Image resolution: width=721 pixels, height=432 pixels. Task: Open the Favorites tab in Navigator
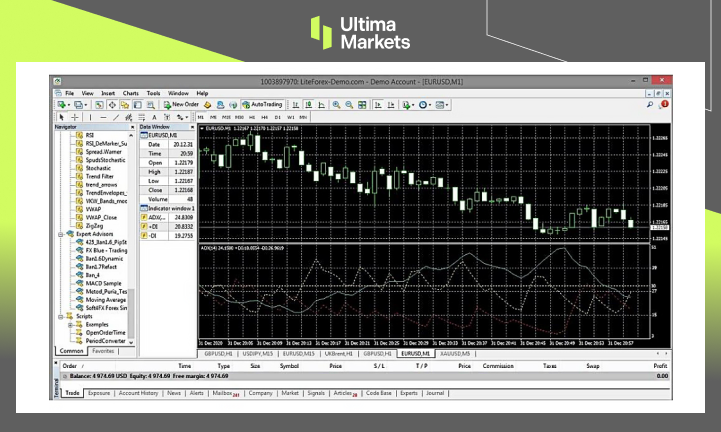pos(103,351)
